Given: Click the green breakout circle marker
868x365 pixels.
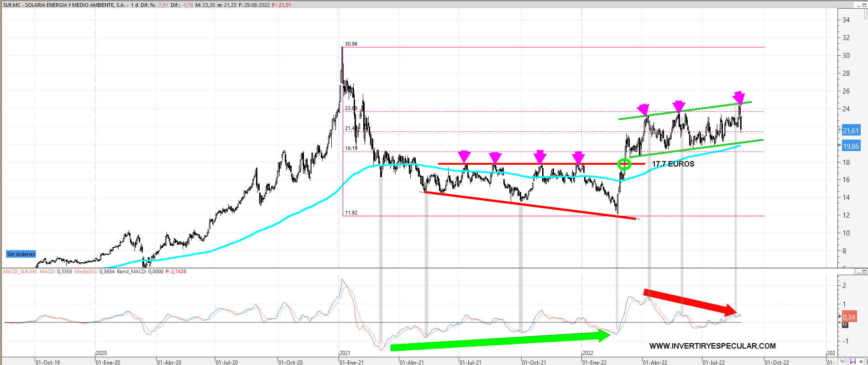Looking at the screenshot, I should [624, 164].
